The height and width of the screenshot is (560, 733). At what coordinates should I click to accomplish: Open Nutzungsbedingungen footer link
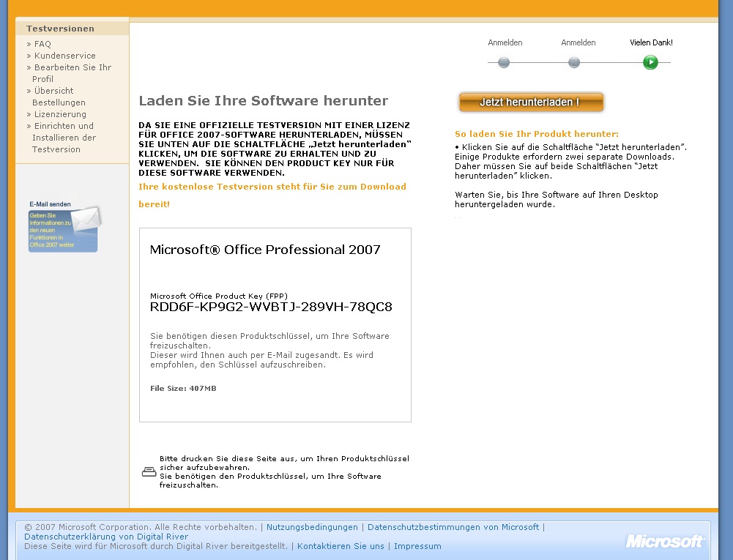click(x=312, y=527)
